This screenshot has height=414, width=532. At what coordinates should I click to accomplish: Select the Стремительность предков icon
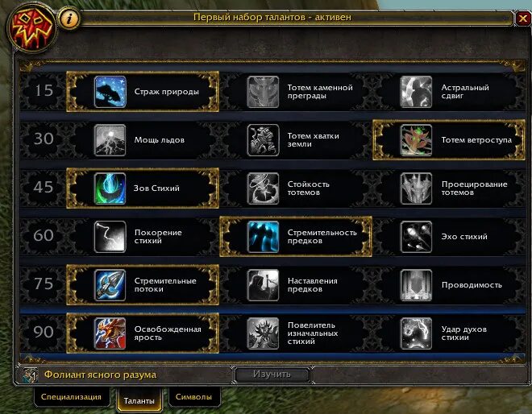click(263, 237)
